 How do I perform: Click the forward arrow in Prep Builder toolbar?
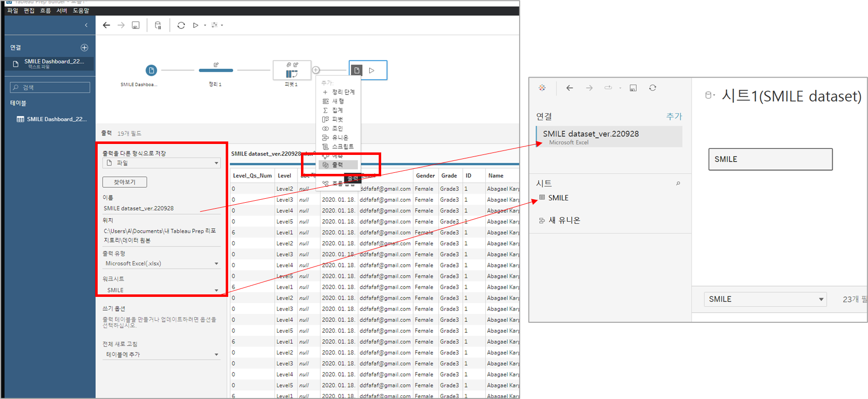[121, 25]
